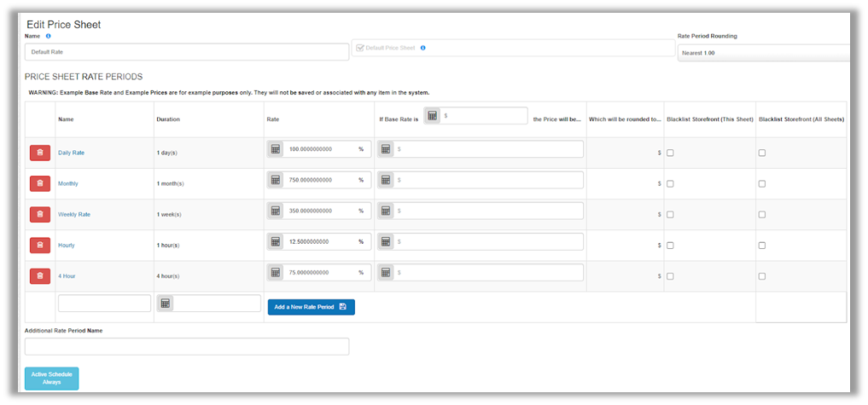Open calculator for new rate period duration
The image size is (868, 405).
pyautogui.click(x=166, y=304)
